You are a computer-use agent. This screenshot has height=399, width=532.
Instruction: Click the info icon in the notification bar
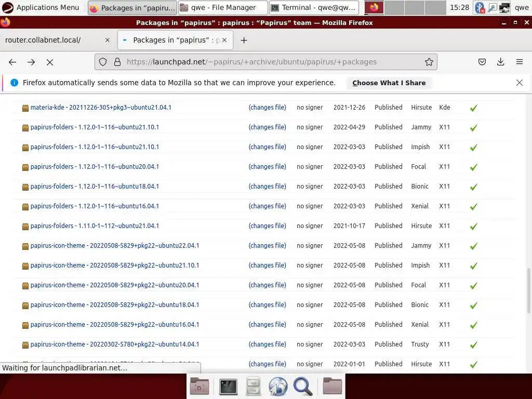[x=14, y=83]
